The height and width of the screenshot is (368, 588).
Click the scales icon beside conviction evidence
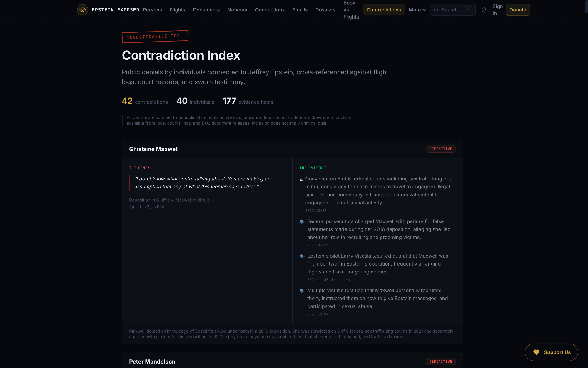[x=301, y=179]
